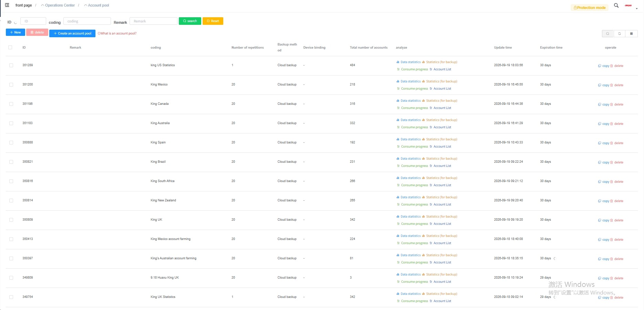Check the row for ID 351289

(x=11, y=65)
